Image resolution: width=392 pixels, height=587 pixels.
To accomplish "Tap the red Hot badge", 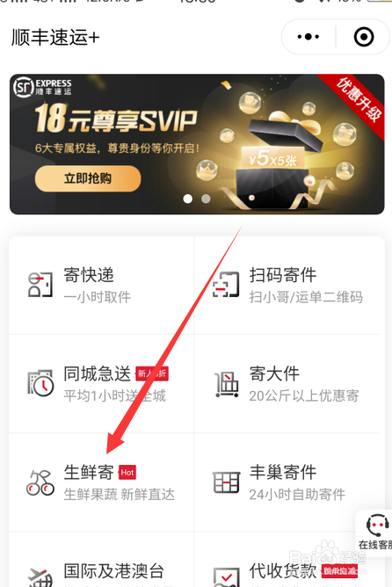I will click(127, 473).
